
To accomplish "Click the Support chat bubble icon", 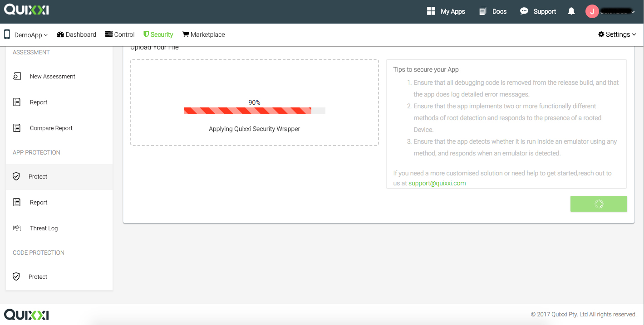I will 524,11.
